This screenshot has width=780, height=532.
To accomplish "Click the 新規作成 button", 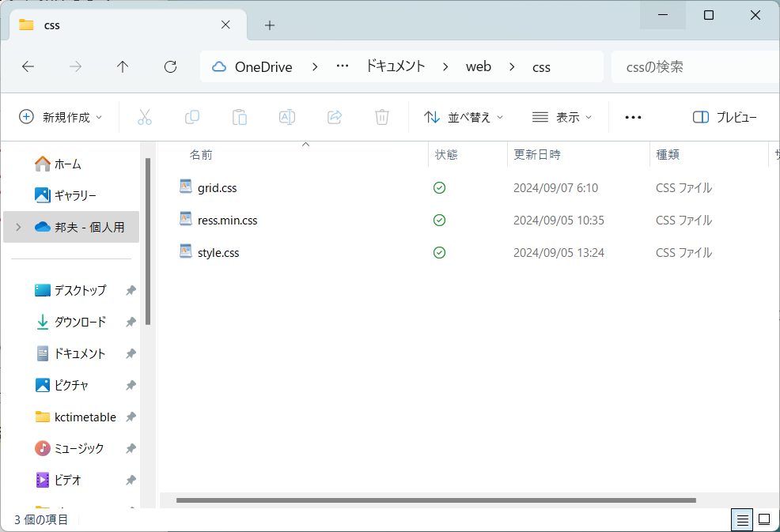I will click(61, 116).
